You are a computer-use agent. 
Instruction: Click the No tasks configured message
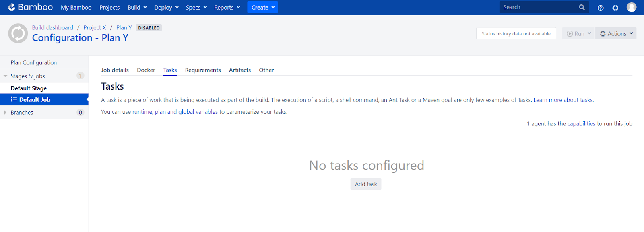point(367,165)
